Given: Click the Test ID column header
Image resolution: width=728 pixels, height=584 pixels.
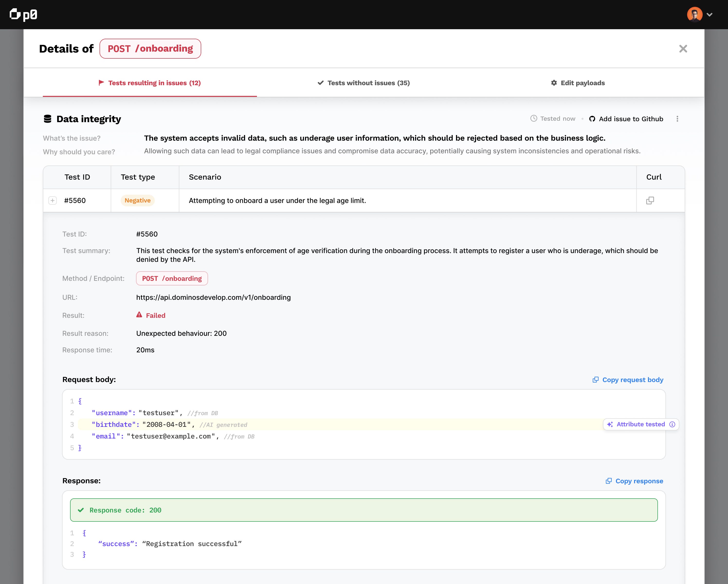Looking at the screenshot, I should point(77,177).
